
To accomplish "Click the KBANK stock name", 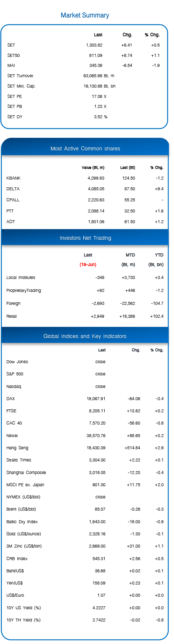I will (13, 178).
